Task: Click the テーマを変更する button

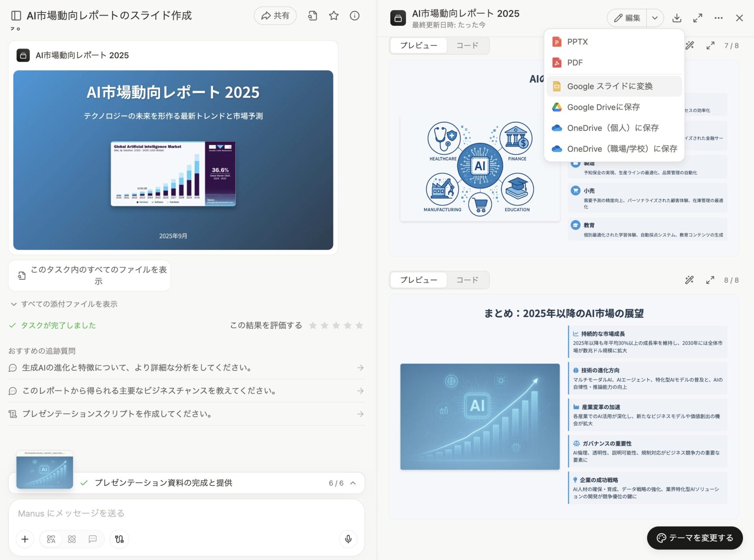Action: (x=694, y=538)
